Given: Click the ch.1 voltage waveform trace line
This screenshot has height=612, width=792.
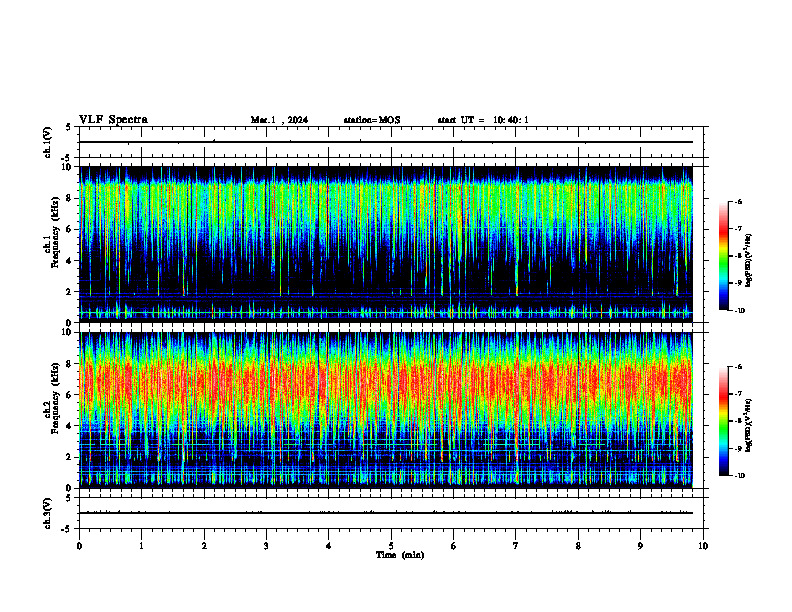Looking at the screenshot, I should [x=386, y=142].
